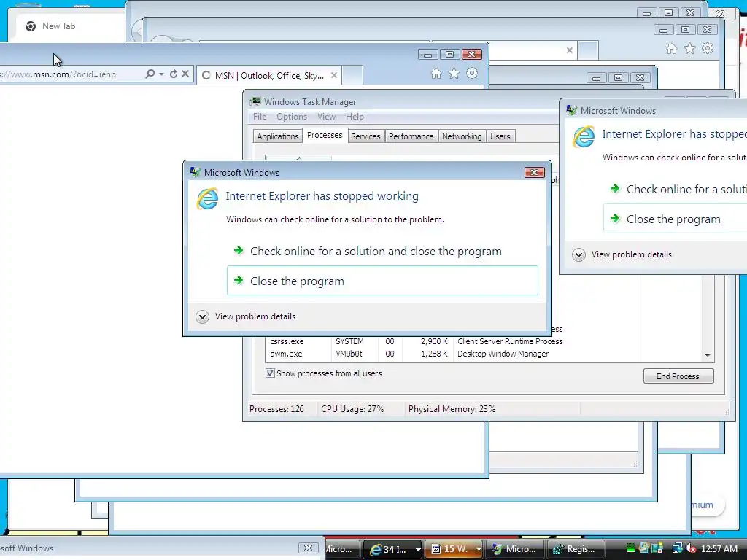This screenshot has height=560, width=747.
Task: Close tab in rear IE window
Action: (569, 50)
